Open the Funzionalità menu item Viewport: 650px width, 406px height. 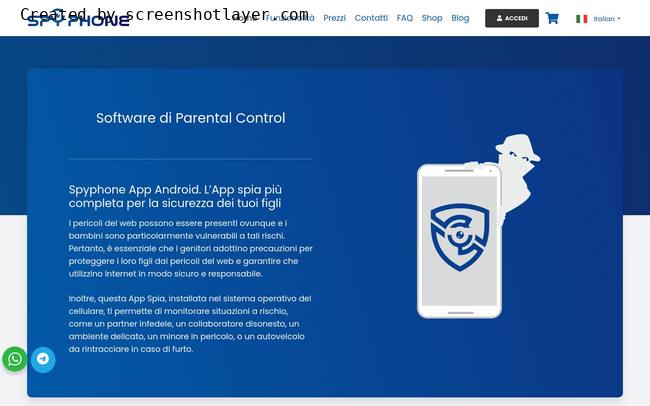(290, 18)
